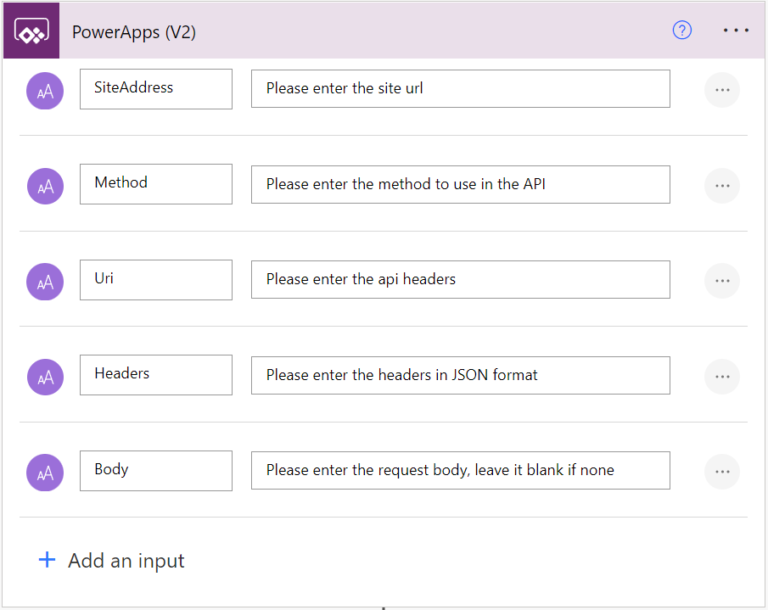Click 'Please enter the headers in JSON format' field

pyautogui.click(x=460, y=375)
